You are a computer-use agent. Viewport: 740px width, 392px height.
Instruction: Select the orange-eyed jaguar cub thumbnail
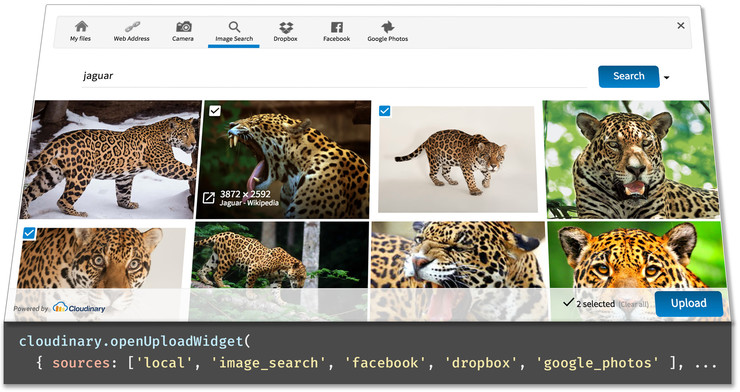point(637,255)
